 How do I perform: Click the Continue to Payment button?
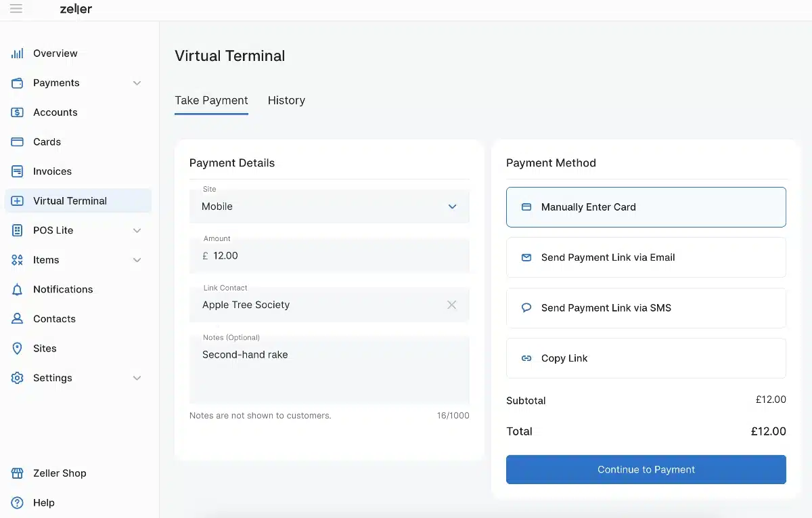click(646, 469)
